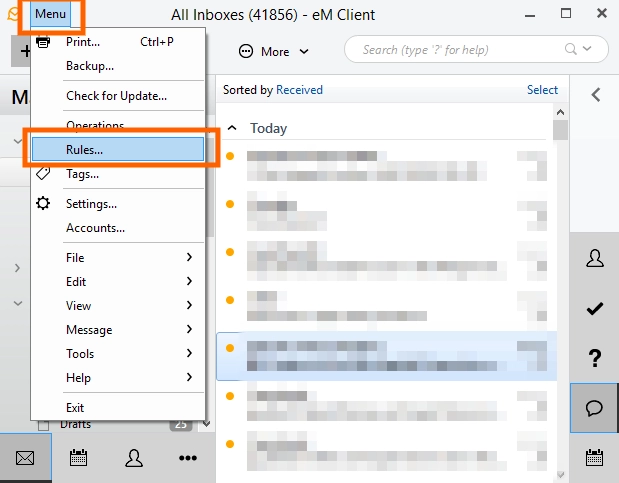The width and height of the screenshot is (619, 483).
Task: Click the magnifier search icon
Action: pos(570,49)
